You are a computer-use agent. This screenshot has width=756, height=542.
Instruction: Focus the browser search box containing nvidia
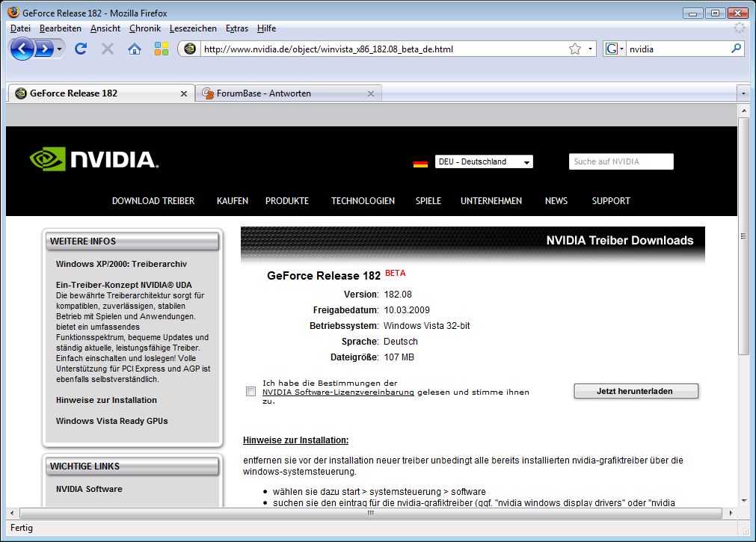pyautogui.click(x=678, y=49)
